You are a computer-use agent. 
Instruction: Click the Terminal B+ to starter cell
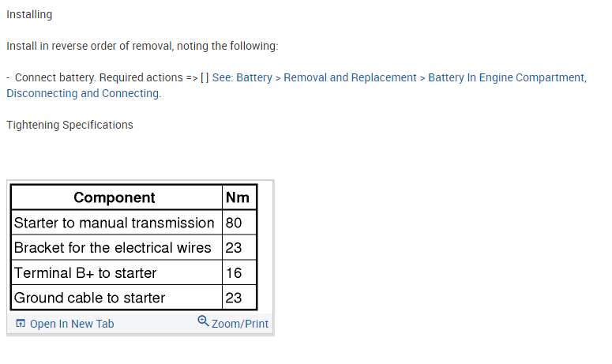click(x=85, y=273)
